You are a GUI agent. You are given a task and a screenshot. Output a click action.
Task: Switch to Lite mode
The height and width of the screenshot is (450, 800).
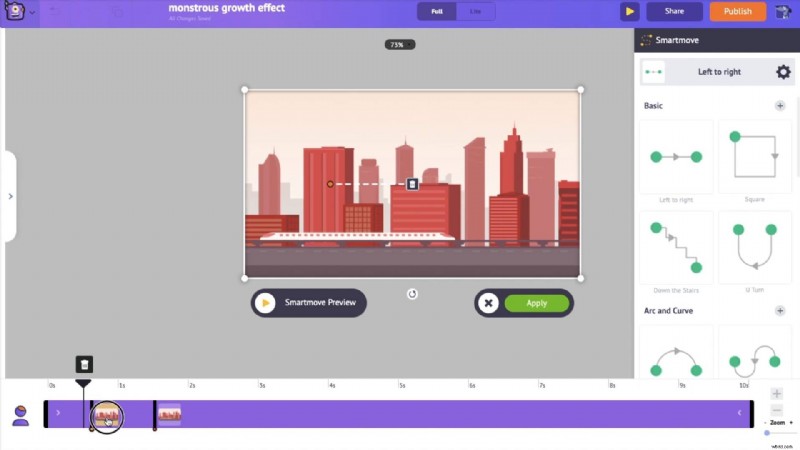[x=475, y=11]
